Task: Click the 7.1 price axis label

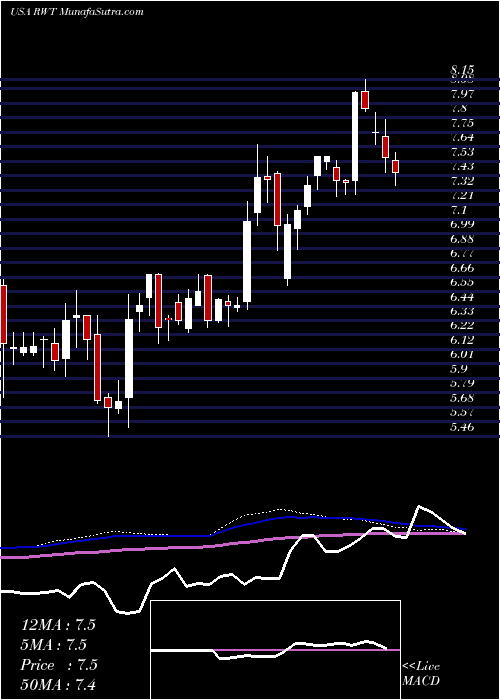Action: [x=459, y=210]
